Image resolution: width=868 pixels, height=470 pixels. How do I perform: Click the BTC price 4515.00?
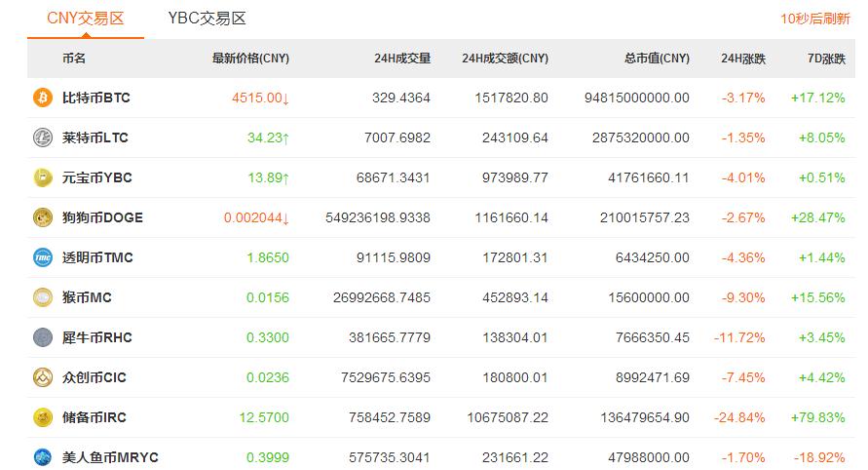pyautogui.click(x=260, y=98)
